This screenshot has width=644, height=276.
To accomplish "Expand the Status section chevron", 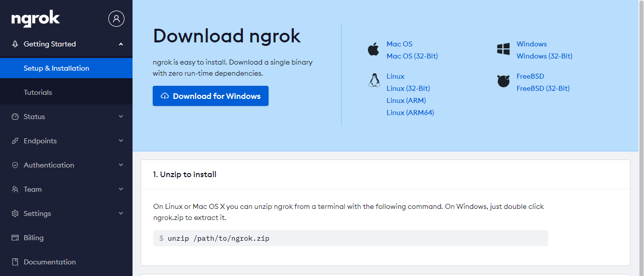I will pos(121,117).
